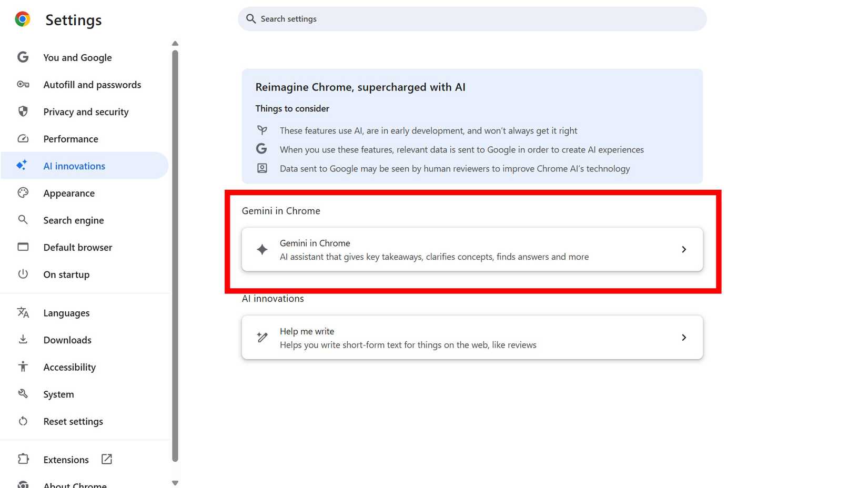This screenshot has height=488, width=868.
Task: Click the power icon for On startup
Action: [x=23, y=274]
